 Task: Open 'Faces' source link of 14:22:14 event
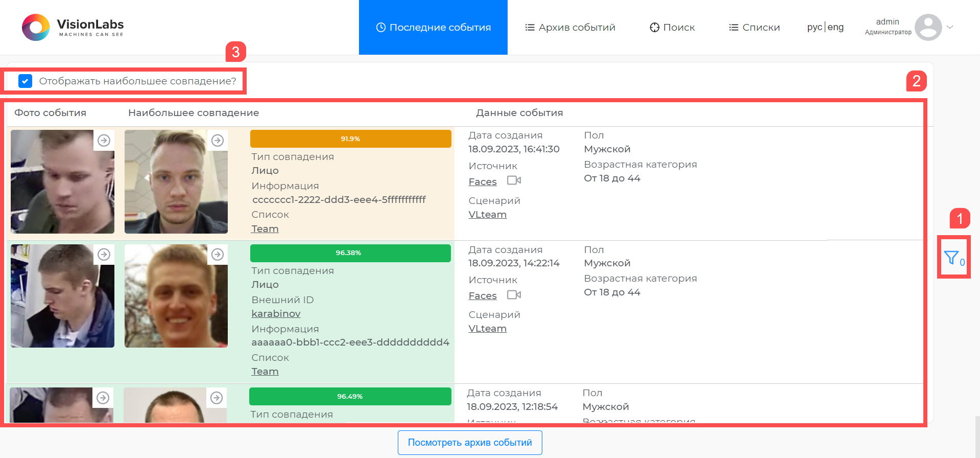(483, 296)
